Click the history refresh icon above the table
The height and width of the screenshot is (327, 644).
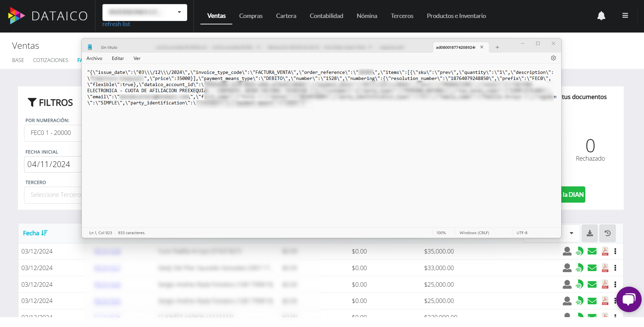607,233
